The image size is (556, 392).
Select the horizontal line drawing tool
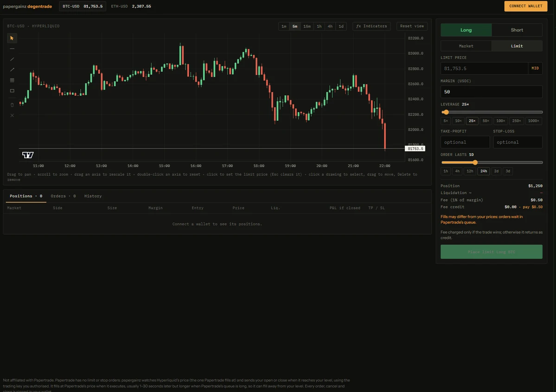[x=12, y=49]
